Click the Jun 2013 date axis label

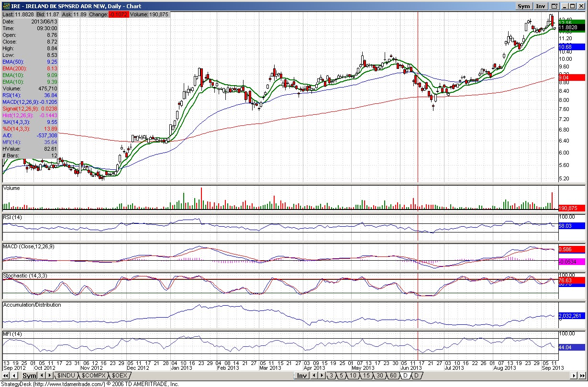coord(411,368)
